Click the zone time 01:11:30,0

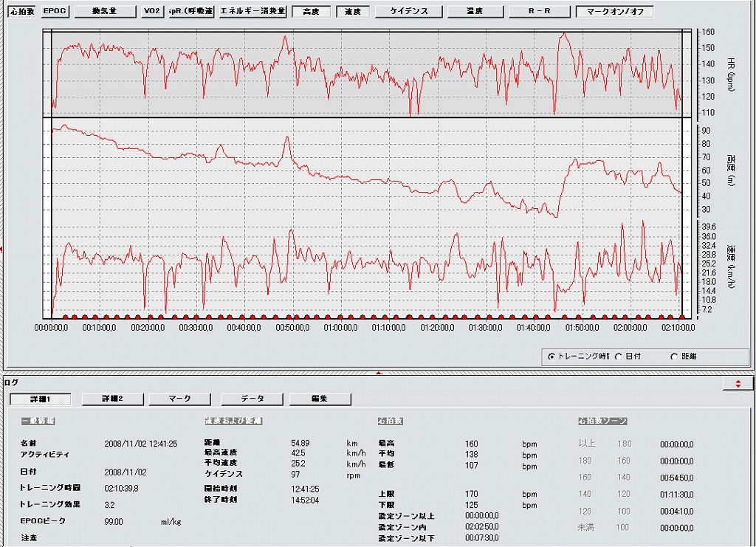[x=677, y=495]
